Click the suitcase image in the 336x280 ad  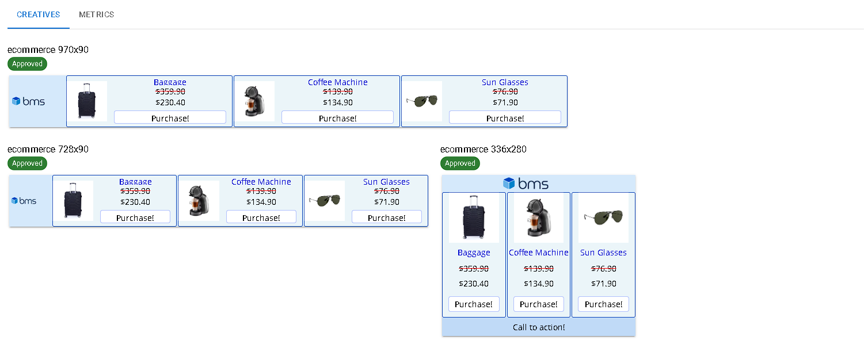click(474, 218)
